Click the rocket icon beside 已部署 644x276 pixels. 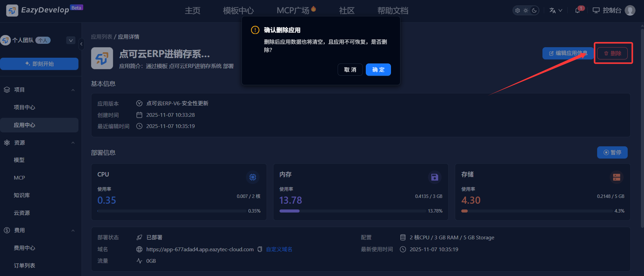tap(139, 238)
